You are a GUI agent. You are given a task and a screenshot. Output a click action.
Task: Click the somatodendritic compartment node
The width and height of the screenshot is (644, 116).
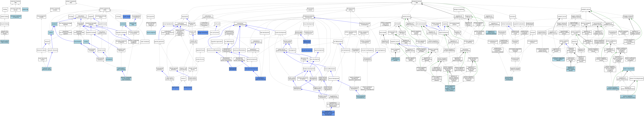tap(136, 17)
